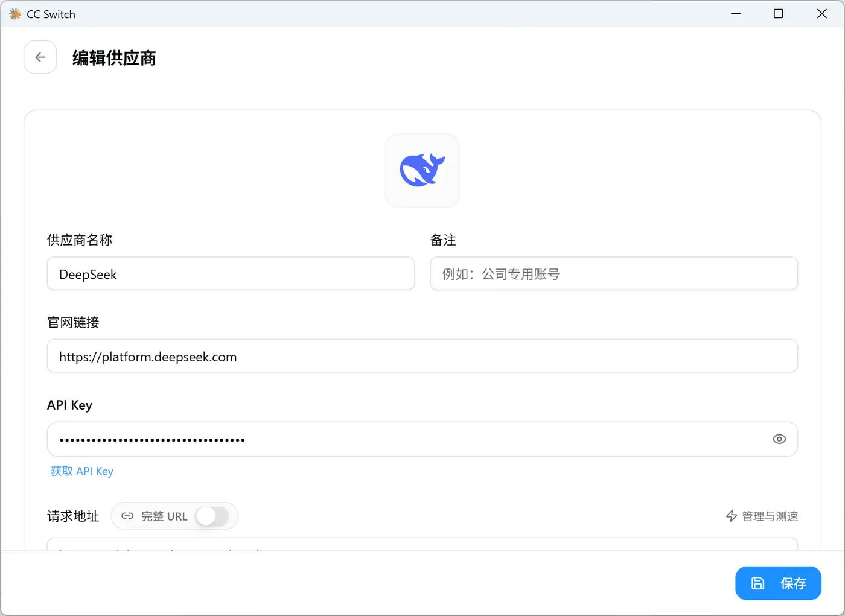Maximize the CC Switch window
This screenshot has width=845, height=616.
tap(779, 14)
